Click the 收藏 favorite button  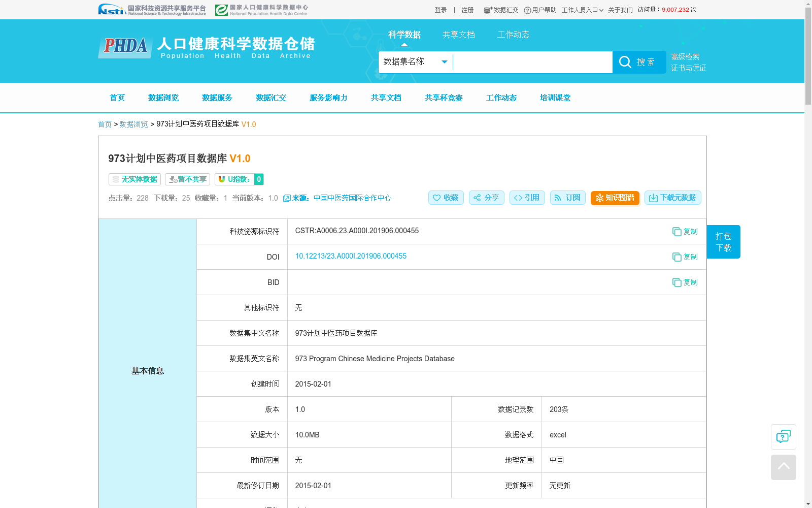(446, 198)
